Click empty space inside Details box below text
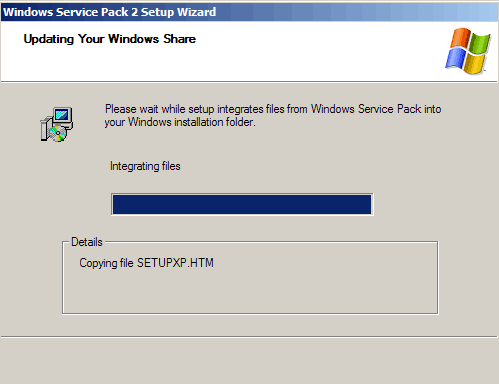Image resolution: width=499 pixels, height=384 pixels. pyautogui.click(x=250, y=293)
